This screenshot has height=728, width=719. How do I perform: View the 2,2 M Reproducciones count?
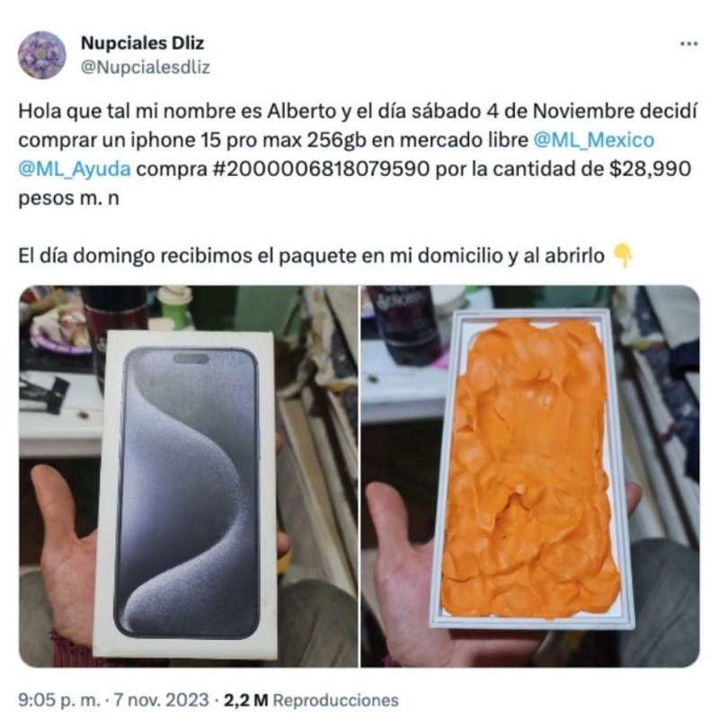[x=311, y=700]
